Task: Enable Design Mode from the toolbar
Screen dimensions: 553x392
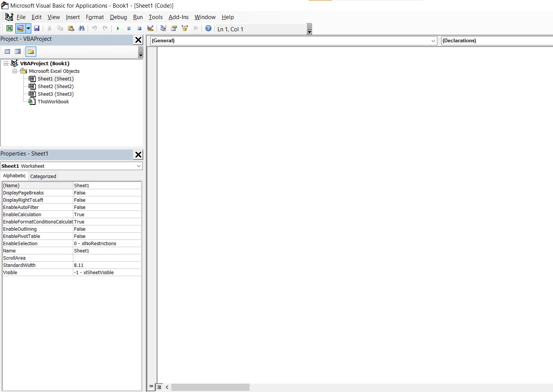Action: click(150, 28)
